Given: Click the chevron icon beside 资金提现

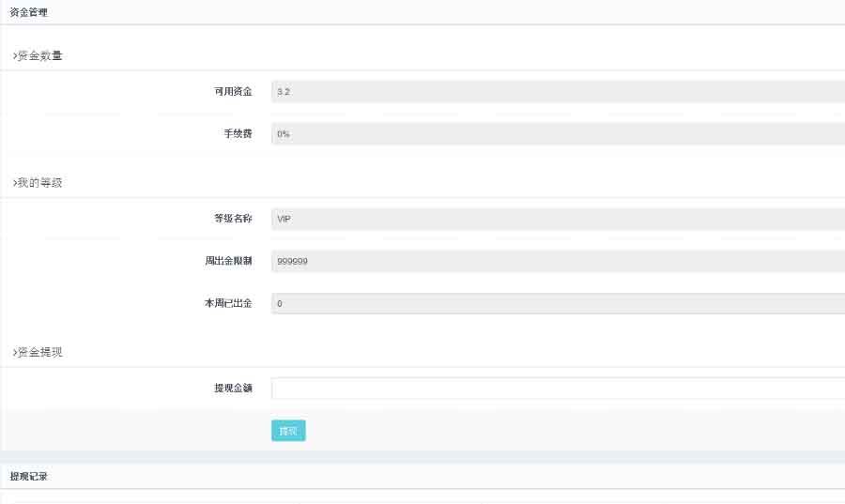Looking at the screenshot, I should (14, 352).
